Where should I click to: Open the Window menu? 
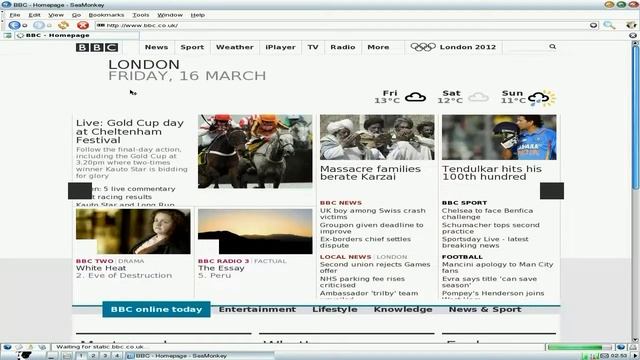tap(170, 15)
